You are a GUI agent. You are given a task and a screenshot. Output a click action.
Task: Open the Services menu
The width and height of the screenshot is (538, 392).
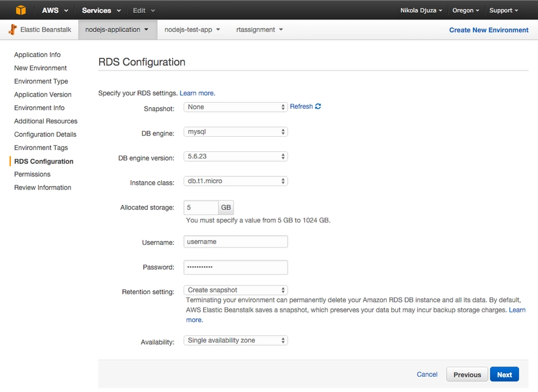pyautogui.click(x=101, y=10)
